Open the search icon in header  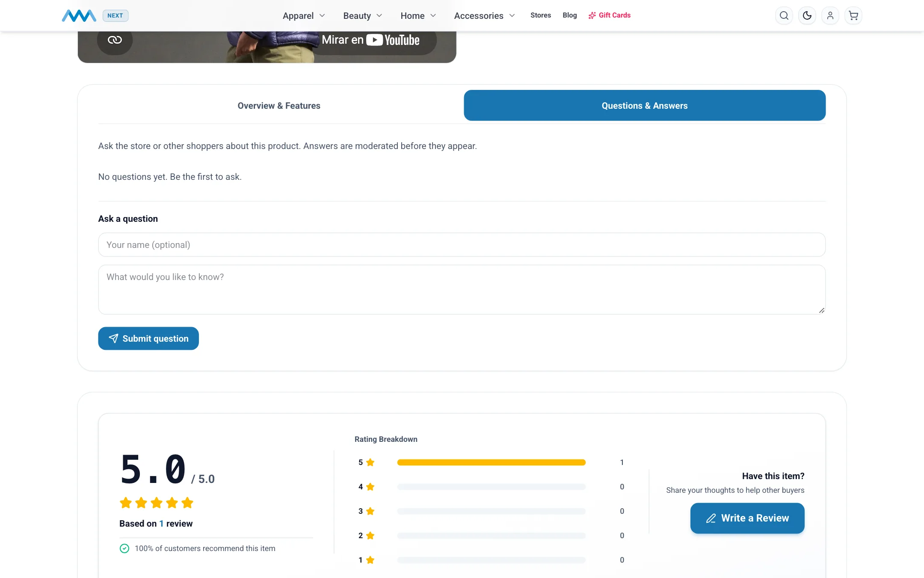click(x=784, y=15)
